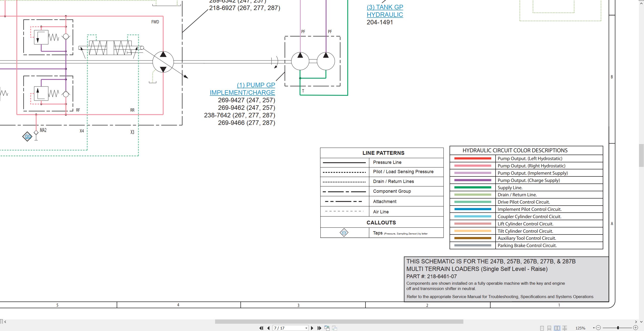The width and height of the screenshot is (644, 331).
Task: Click the gray Parking Brake color swatch
Action: click(x=473, y=245)
